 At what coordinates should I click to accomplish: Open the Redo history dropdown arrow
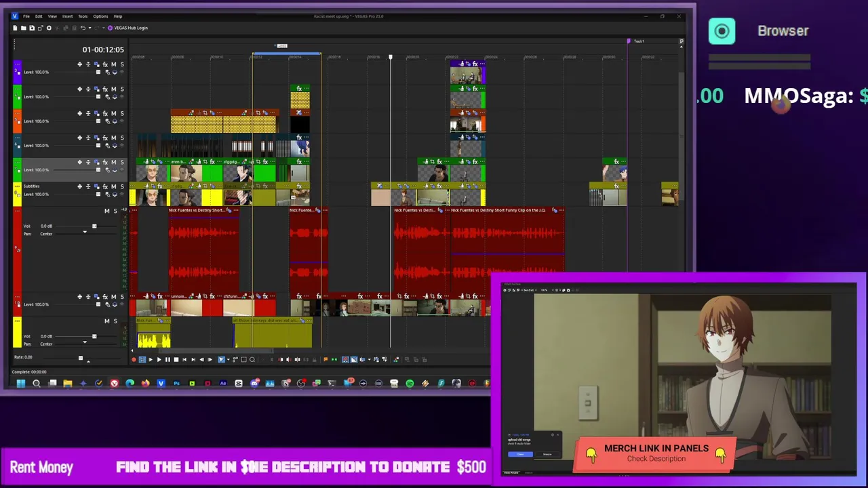pyautogui.click(x=104, y=28)
